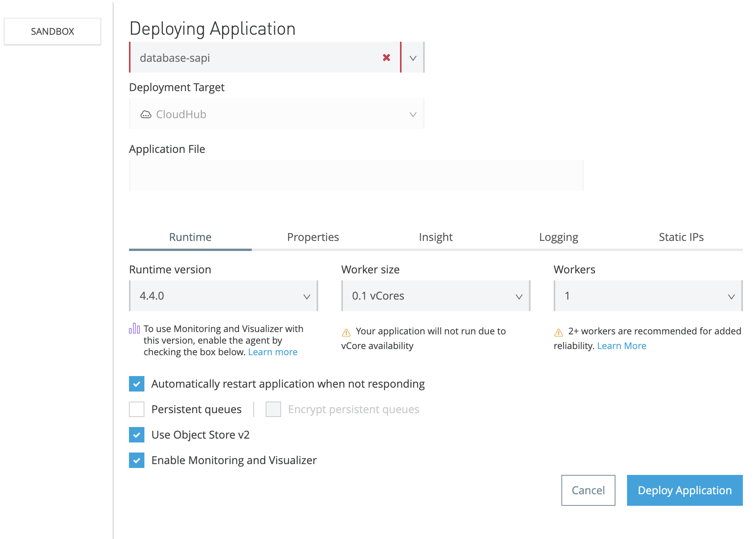Open Learn More link about workers reliability
756x539 pixels.
[x=621, y=346]
